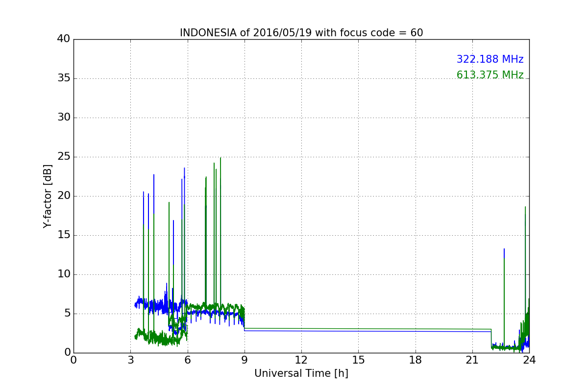
Task: Select the blue 322.188 MHz legend label
Action: (490, 59)
